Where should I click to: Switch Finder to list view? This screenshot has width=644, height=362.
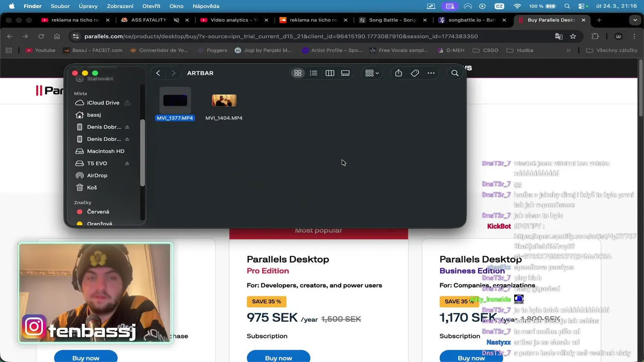coord(313,73)
